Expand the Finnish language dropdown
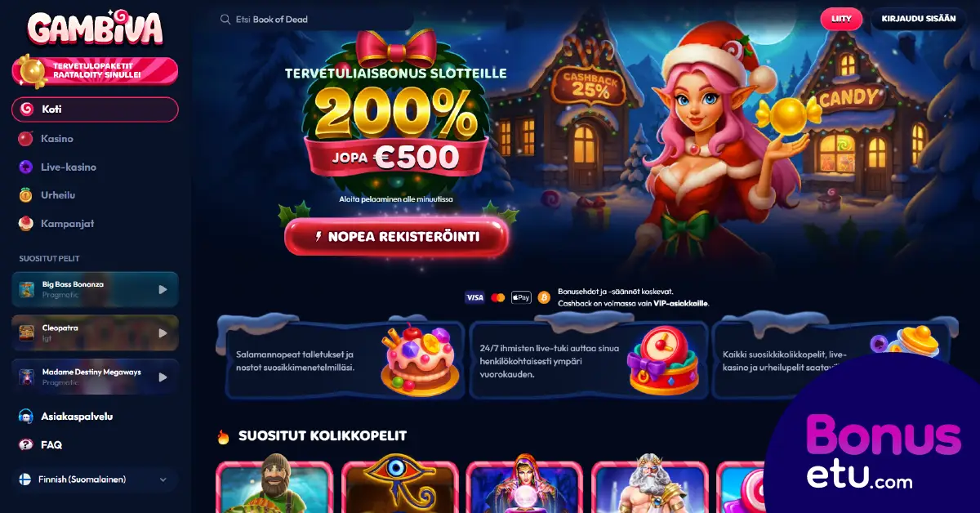Image resolution: width=980 pixels, height=513 pixels. click(x=96, y=480)
